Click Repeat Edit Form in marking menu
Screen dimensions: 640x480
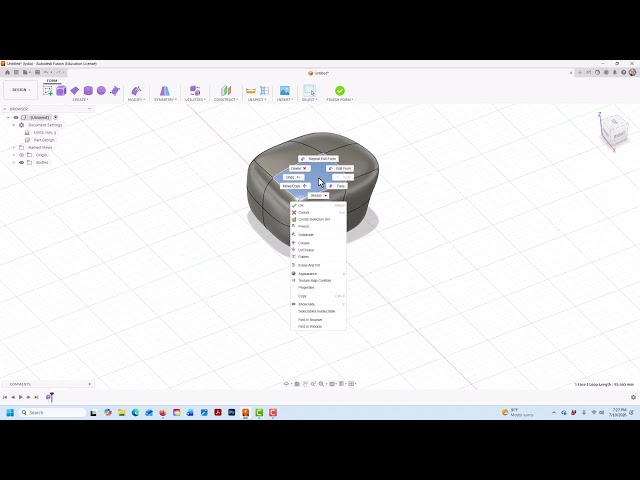click(318, 159)
